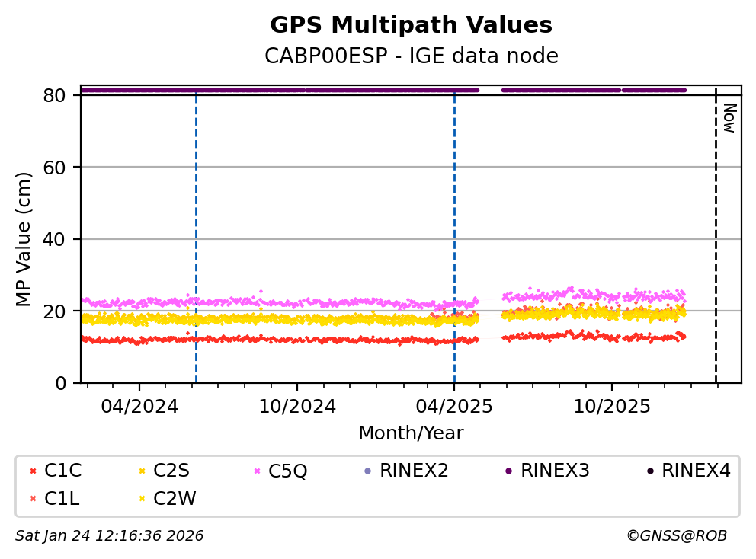The width and height of the screenshot is (756, 559).
Task: Click the C2W legend marker icon
Action: 142,499
